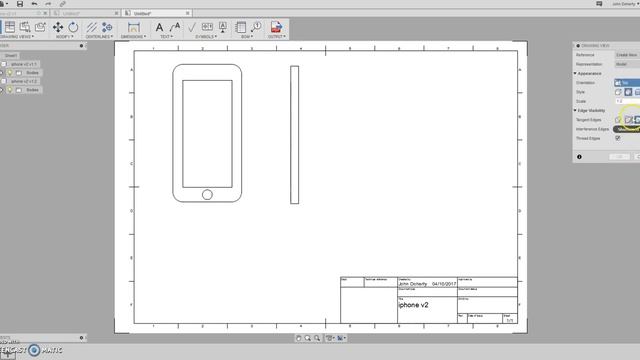Screen dimensions: 640x360
Task: Click the Undo arrow icon
Action: tap(34, 4)
